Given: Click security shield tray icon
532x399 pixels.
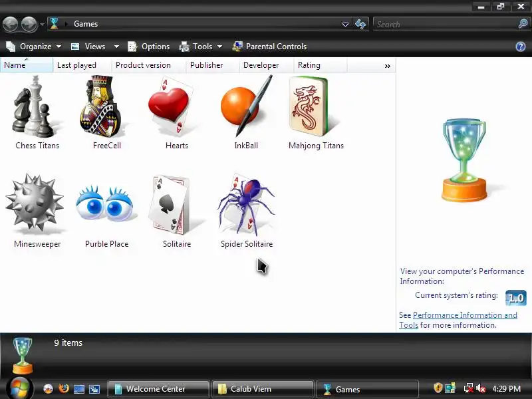Looking at the screenshot, I should point(438,388).
